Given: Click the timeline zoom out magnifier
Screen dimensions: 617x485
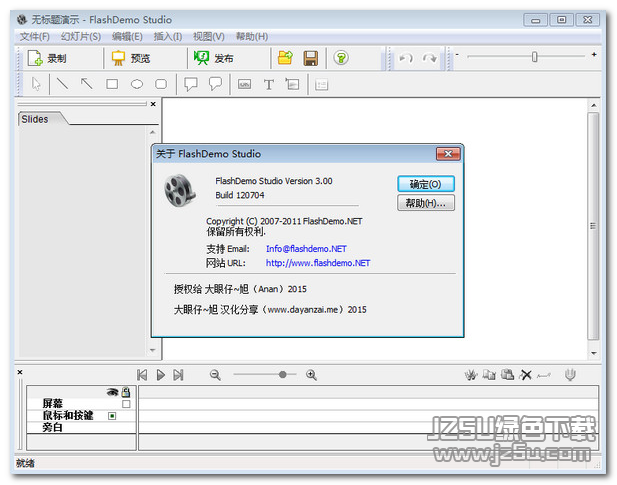Looking at the screenshot, I should [215, 374].
